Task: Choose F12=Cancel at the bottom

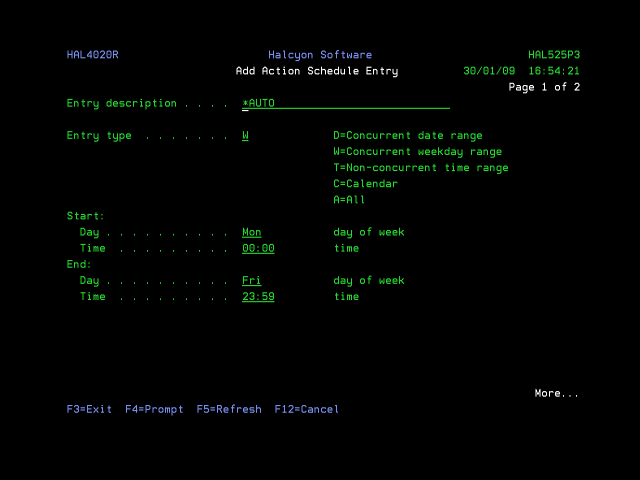Action: pos(307,409)
